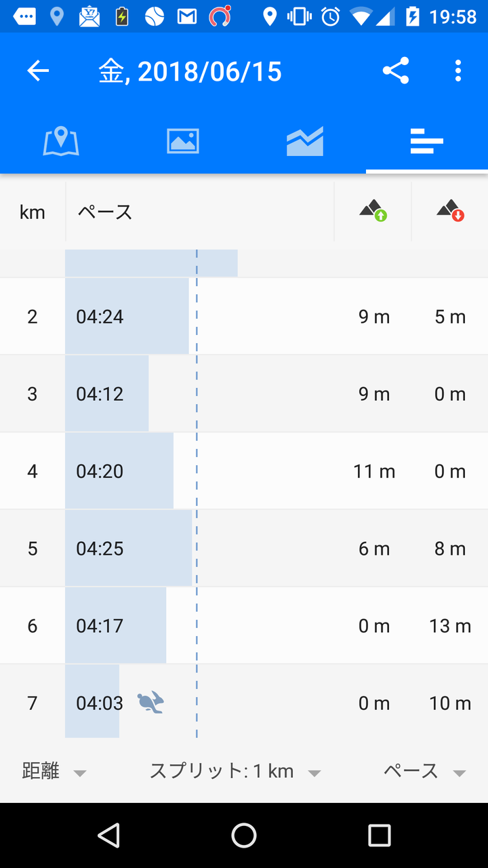The width and height of the screenshot is (488, 868).
Task: Switch to the charts tab
Action: coord(305,142)
